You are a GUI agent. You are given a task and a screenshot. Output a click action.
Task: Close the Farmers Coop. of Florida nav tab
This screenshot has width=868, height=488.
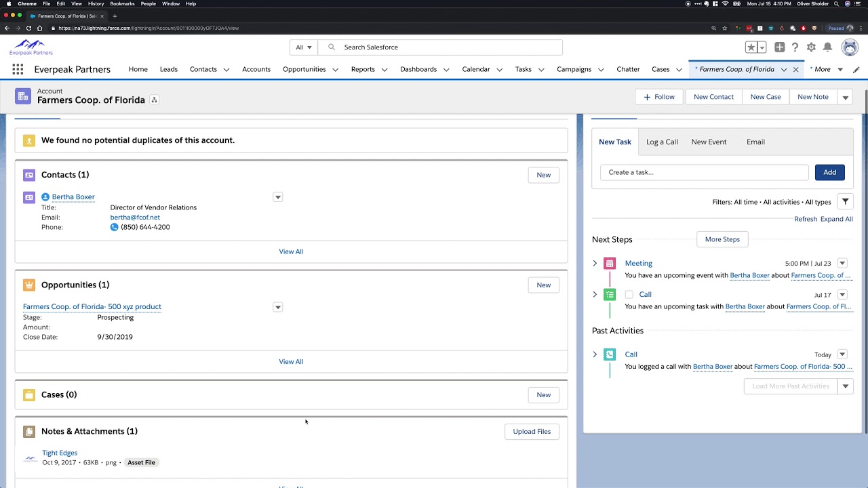(795, 69)
